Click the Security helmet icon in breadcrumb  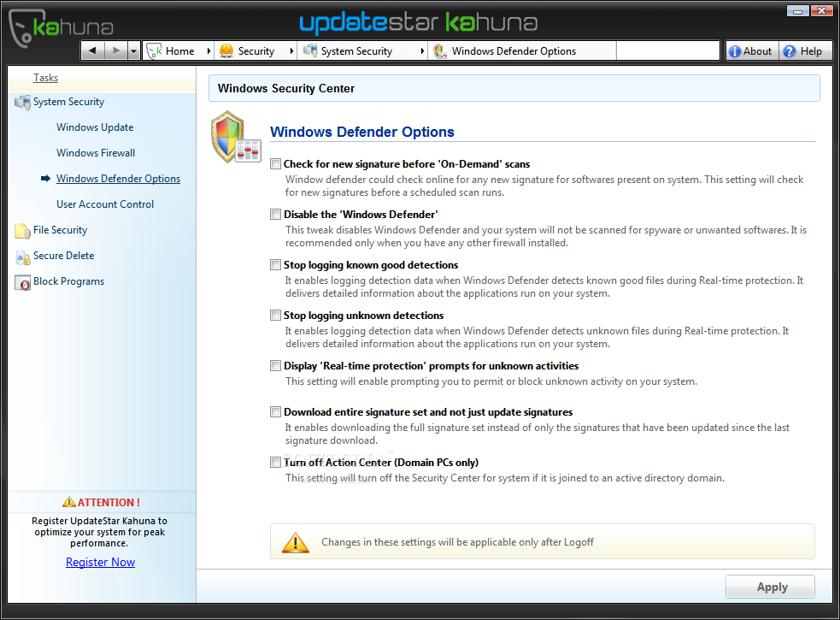(226, 51)
